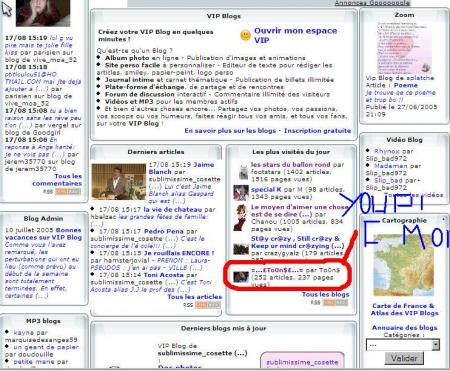Open the Rhynox video link
The height and width of the screenshot is (371, 450).
coord(386,151)
